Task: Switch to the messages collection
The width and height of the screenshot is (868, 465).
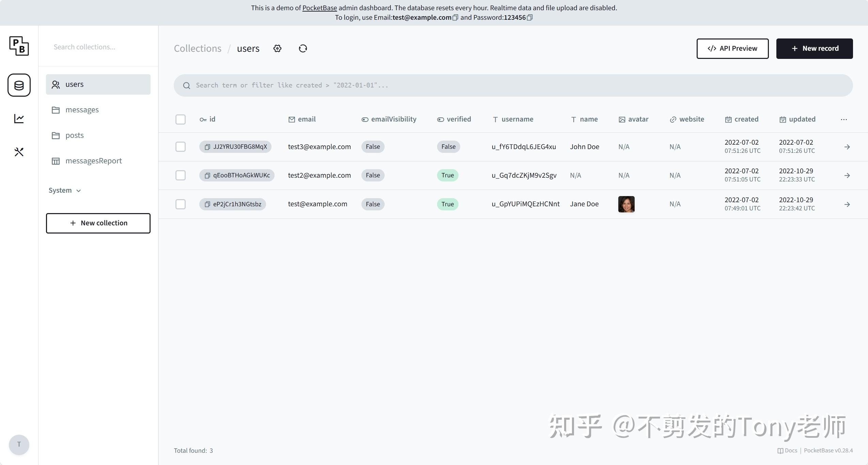Action: [82, 110]
